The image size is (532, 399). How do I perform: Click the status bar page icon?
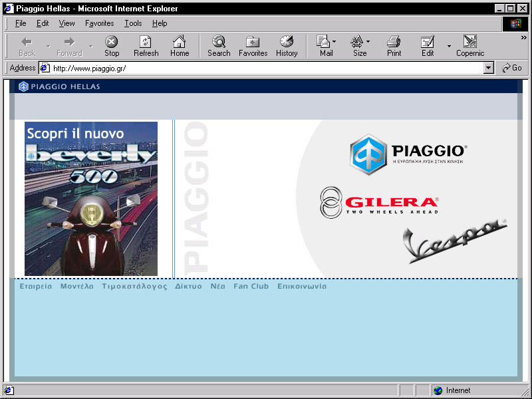pos(9,390)
